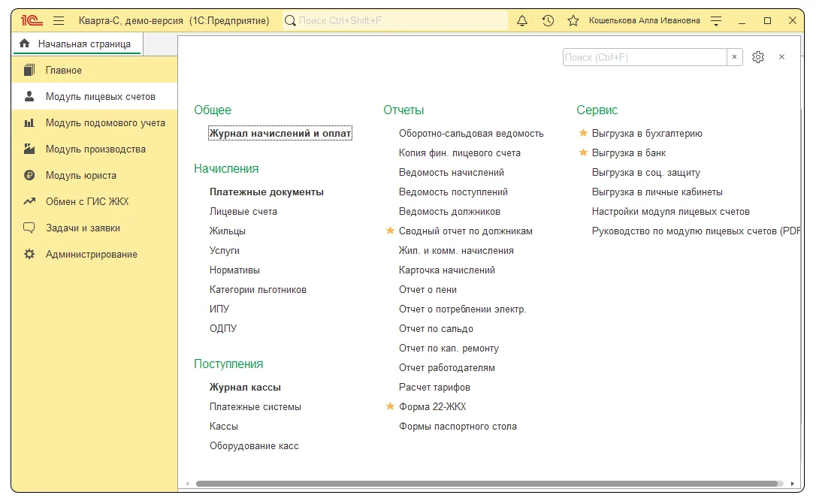This screenshot has height=504, width=816.
Task: Click the notifications bell icon
Action: (x=522, y=21)
